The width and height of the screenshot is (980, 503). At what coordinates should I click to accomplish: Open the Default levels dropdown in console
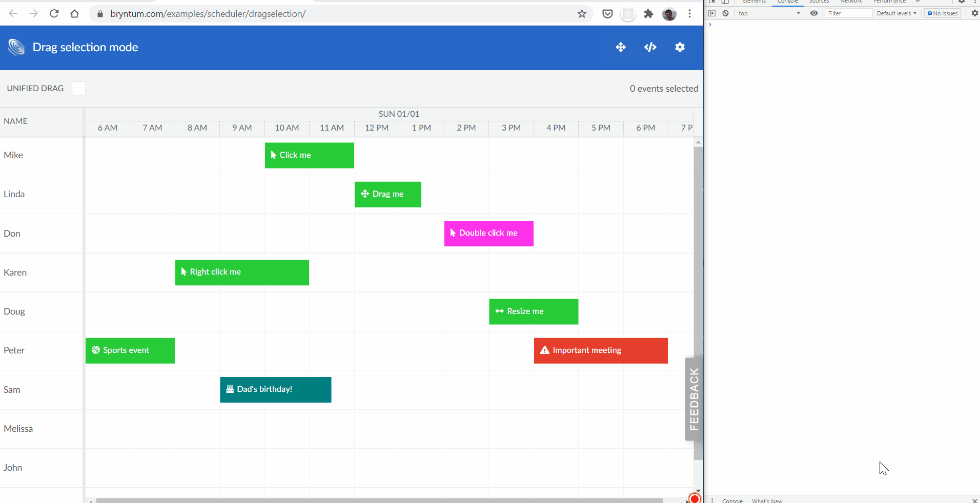point(896,13)
